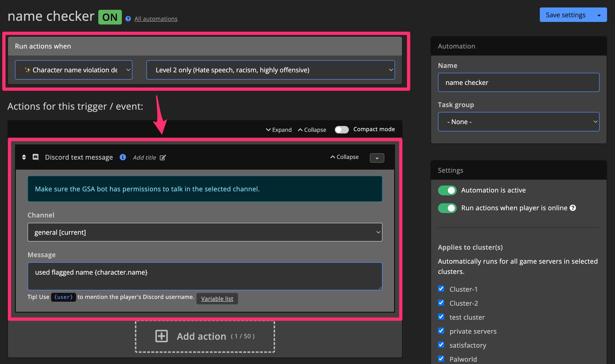This screenshot has width=615, height=364.
Task: Click the {user} variable tag
Action: [x=64, y=297]
